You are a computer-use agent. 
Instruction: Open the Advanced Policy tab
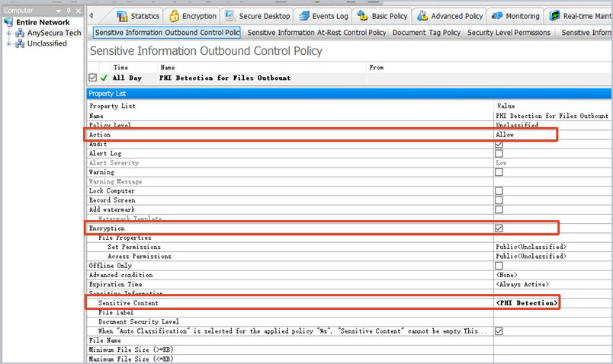(450, 16)
